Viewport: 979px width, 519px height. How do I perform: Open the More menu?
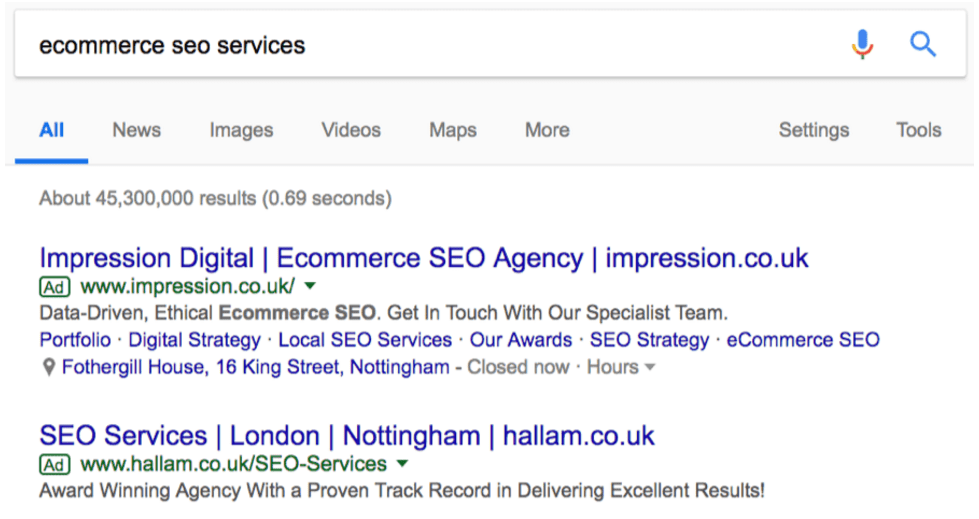click(x=547, y=130)
